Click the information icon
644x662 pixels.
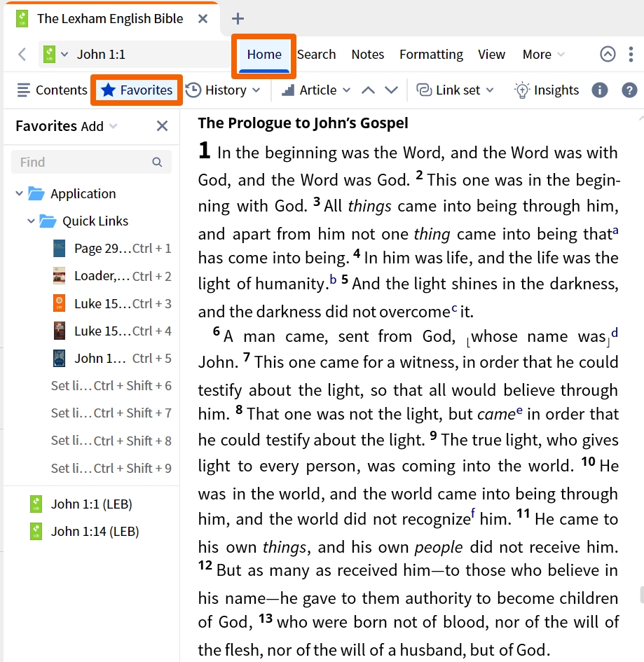pyautogui.click(x=600, y=90)
